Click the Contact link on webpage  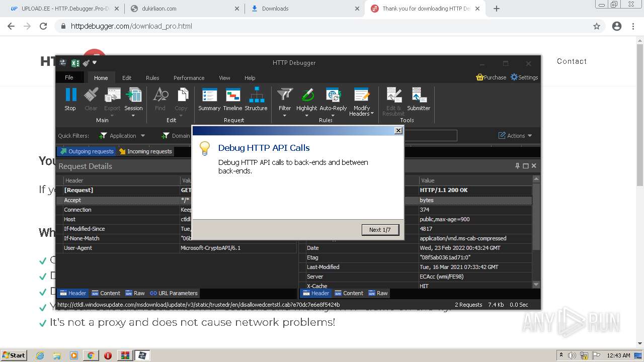coord(572,61)
